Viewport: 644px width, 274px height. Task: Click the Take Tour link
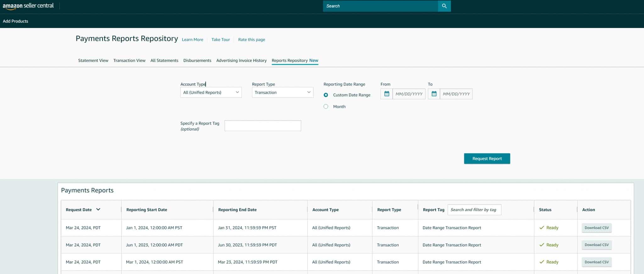pos(220,40)
